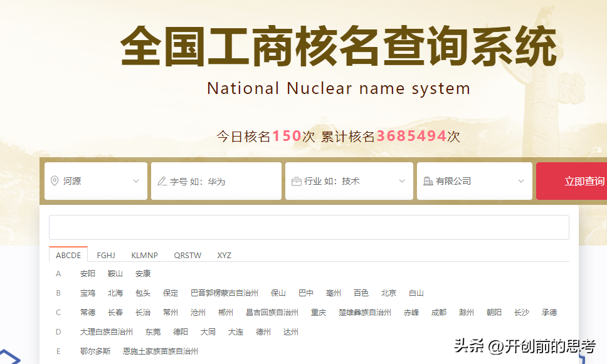Choose 重庆 from the city list
This screenshot has width=607, height=364.
[x=318, y=312]
